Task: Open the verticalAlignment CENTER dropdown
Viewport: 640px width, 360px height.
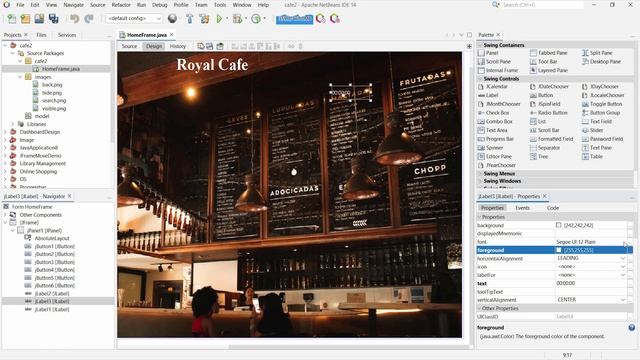Action: tap(623, 300)
